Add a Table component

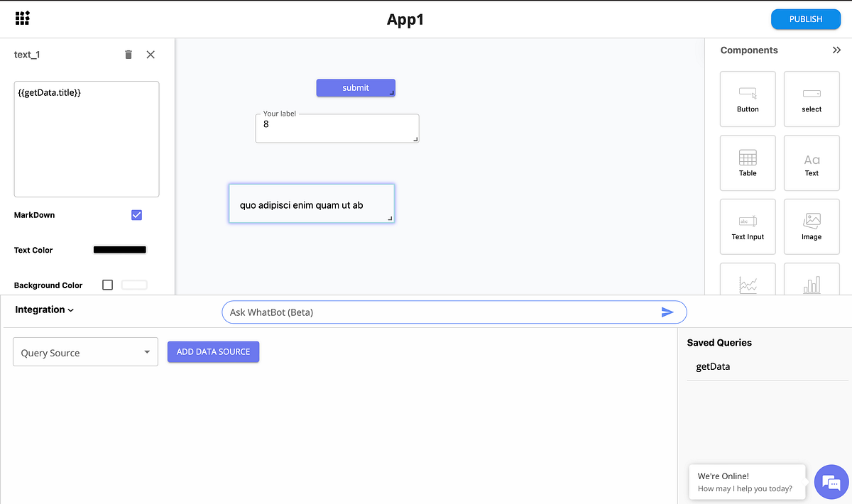tap(748, 163)
